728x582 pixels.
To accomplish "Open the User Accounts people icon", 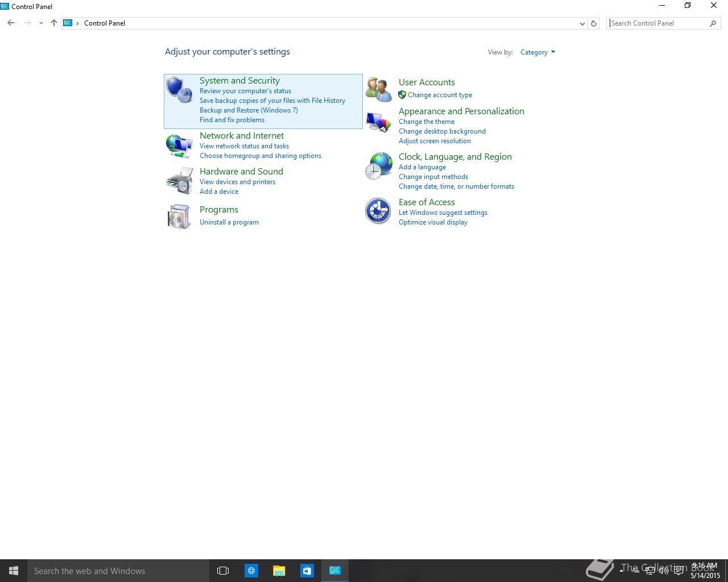I will point(378,89).
